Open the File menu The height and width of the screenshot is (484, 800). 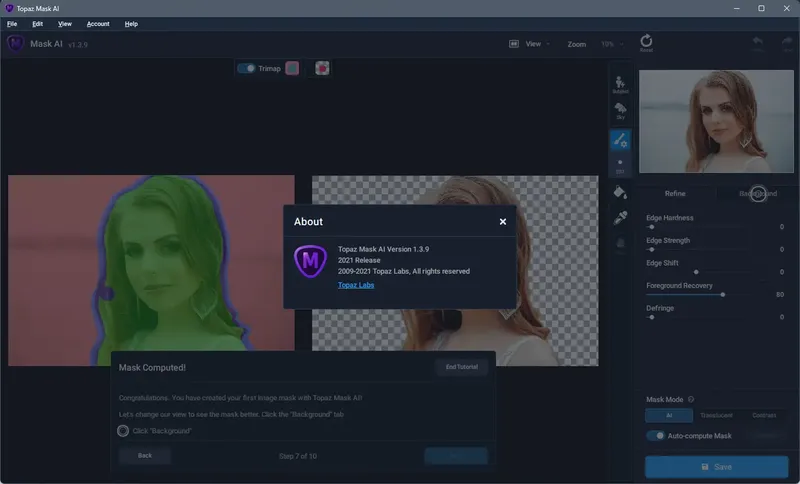(12, 24)
